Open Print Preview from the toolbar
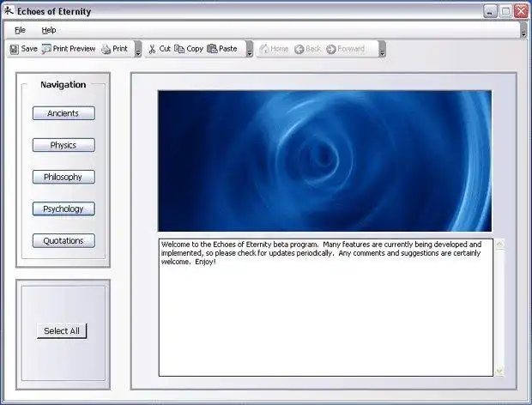 tap(68, 49)
